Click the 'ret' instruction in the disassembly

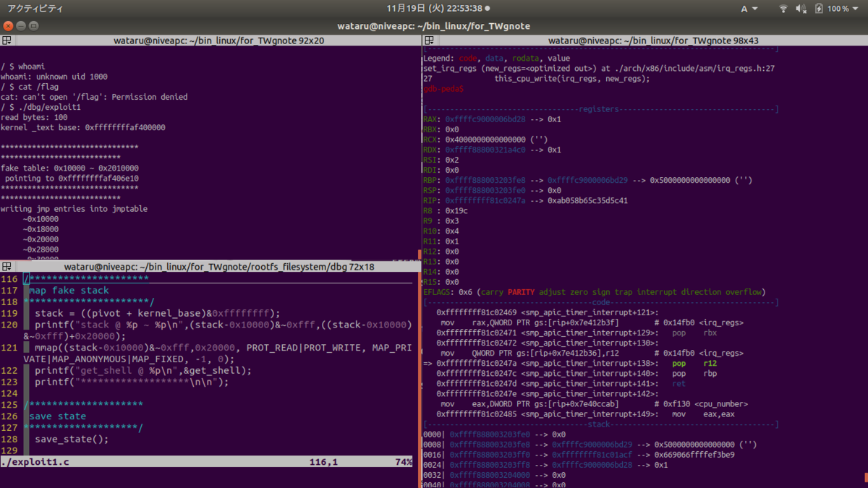coord(678,384)
